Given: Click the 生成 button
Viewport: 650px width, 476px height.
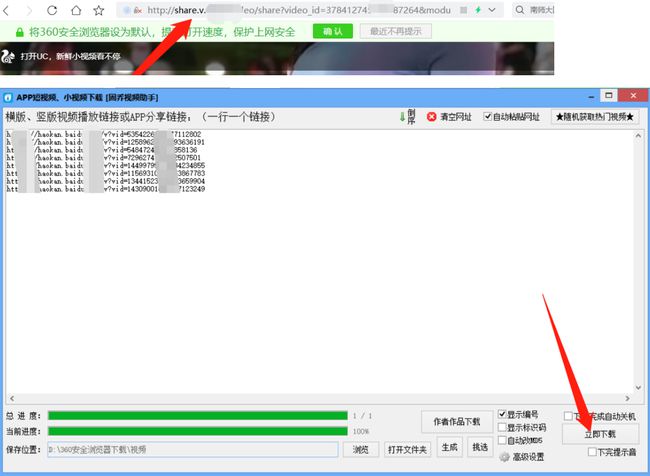Looking at the screenshot, I should point(450,447).
